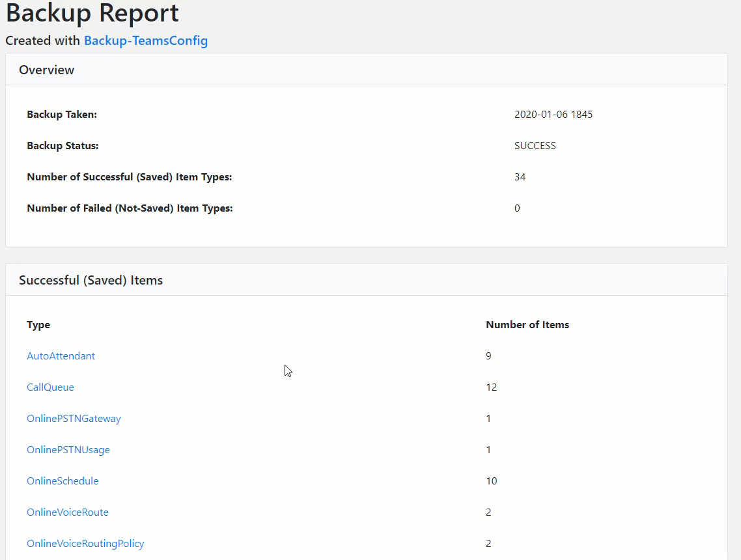Screen dimensions: 741x560
Task: Click the Number of Items column header
Action: 527,324
